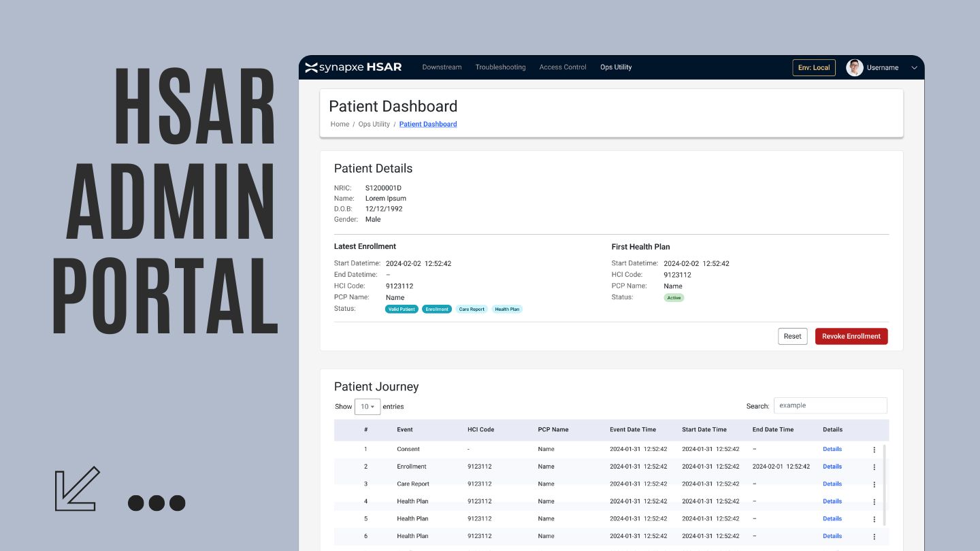
Task: Open the actions menu on the first Health Plan row
Action: click(x=875, y=501)
